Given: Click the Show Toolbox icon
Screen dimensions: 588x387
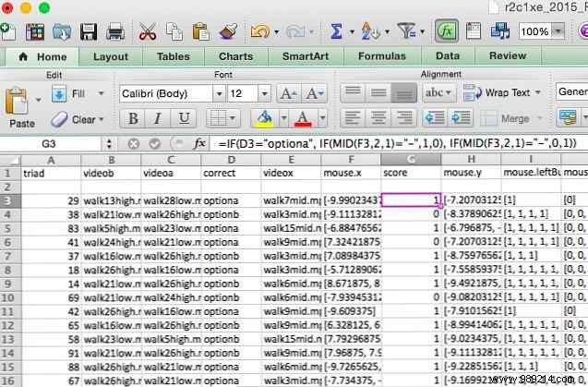Looking at the screenshot, I should (474, 30).
